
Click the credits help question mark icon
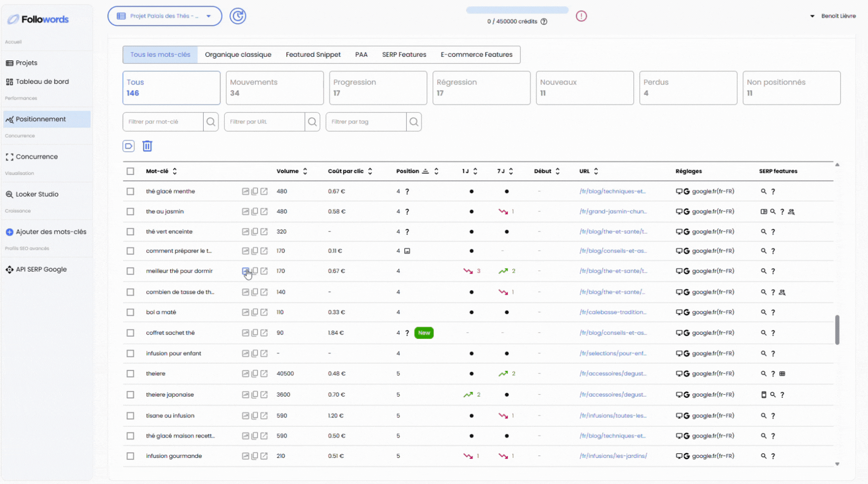click(x=544, y=22)
